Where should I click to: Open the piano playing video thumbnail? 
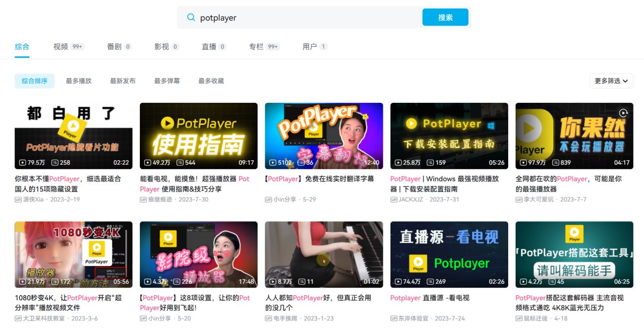[x=324, y=255]
